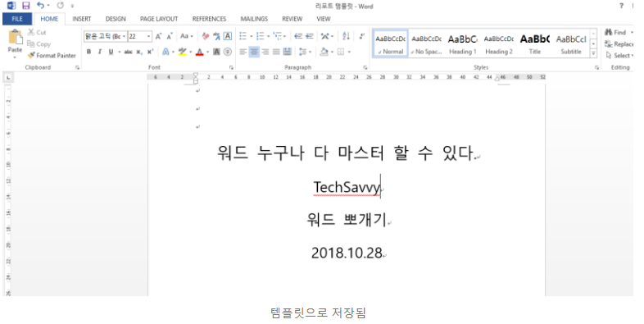Toggle Center alignment button
The image size is (644, 324).
254,52
